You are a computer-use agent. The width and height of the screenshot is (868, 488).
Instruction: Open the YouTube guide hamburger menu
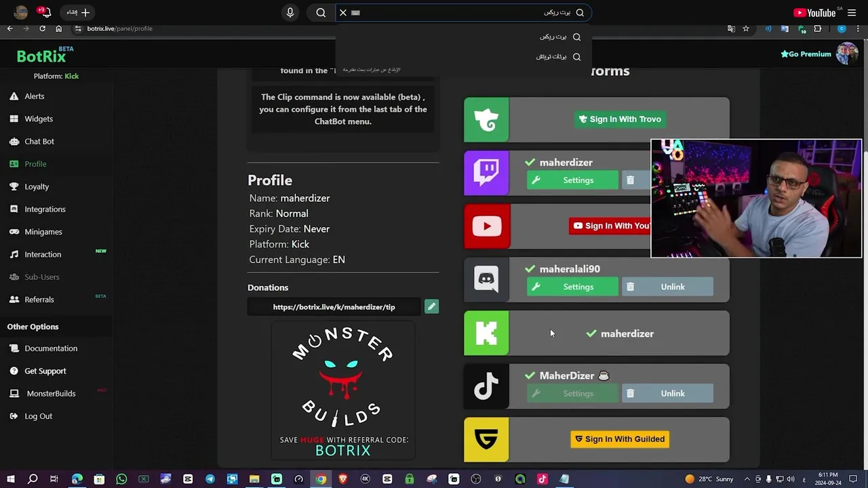[x=852, y=12]
